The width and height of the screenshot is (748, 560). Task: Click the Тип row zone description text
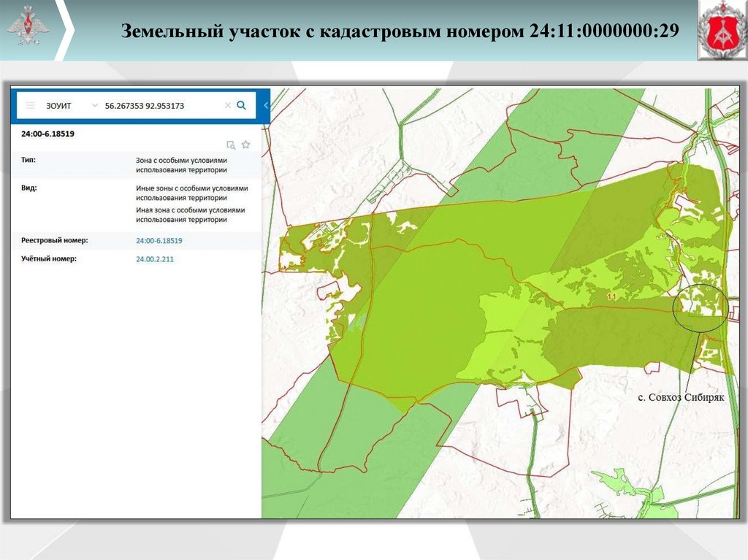(x=182, y=164)
